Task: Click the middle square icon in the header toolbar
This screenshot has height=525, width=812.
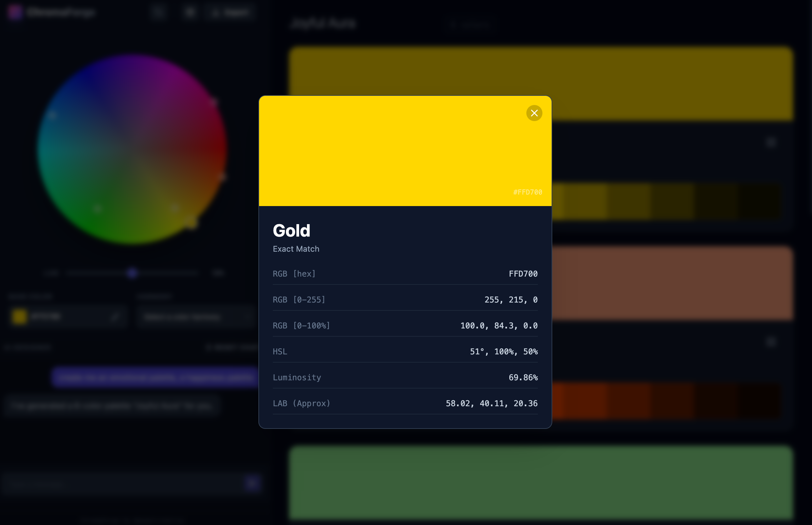Action: [x=190, y=12]
